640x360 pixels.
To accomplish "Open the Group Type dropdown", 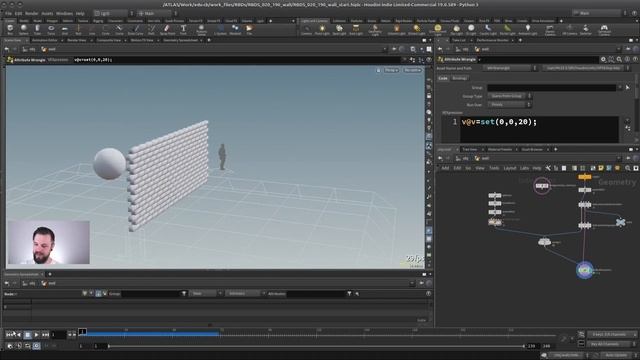I will 509,96.
